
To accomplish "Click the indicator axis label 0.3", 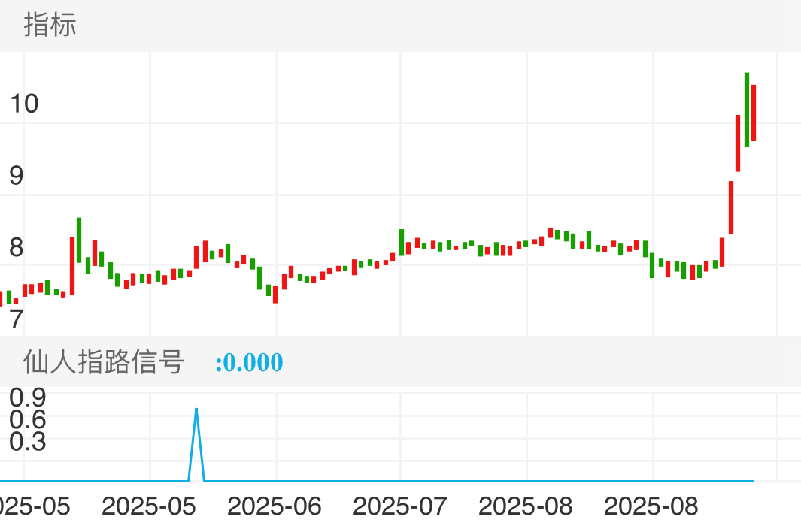I will pos(28,442).
